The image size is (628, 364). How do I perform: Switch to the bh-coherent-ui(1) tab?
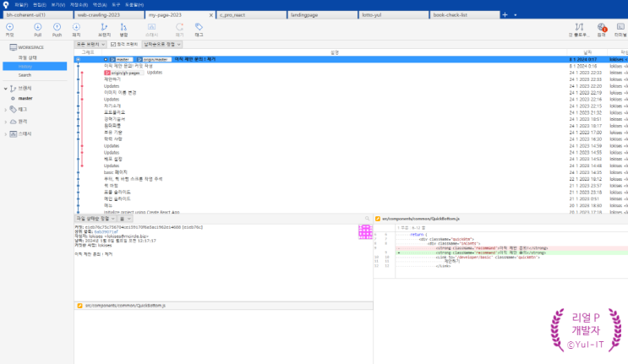click(x=38, y=15)
